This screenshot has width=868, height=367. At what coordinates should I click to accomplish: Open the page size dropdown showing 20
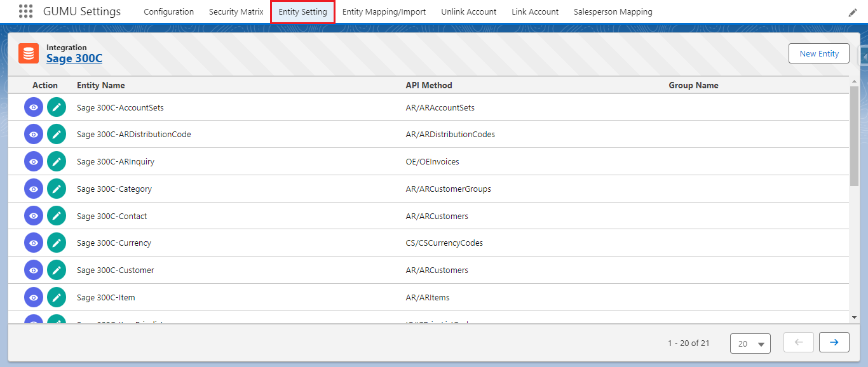coord(750,344)
